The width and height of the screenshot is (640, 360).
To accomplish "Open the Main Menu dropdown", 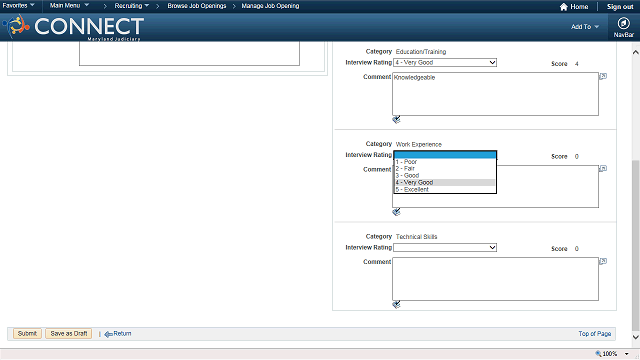I will coord(69,5).
